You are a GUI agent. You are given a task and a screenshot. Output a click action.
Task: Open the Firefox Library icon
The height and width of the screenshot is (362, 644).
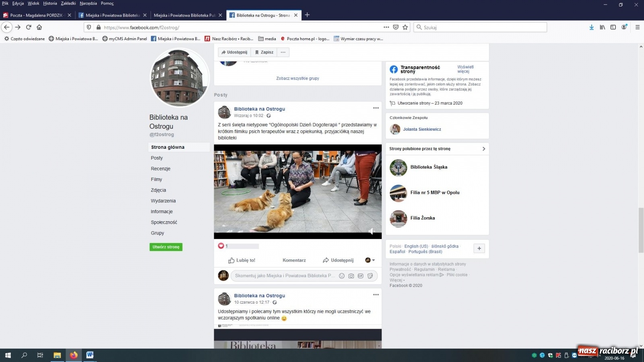click(602, 27)
